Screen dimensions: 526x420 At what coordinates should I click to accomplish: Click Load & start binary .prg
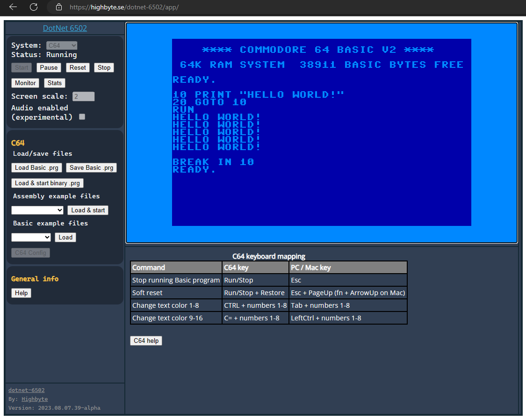(x=47, y=183)
